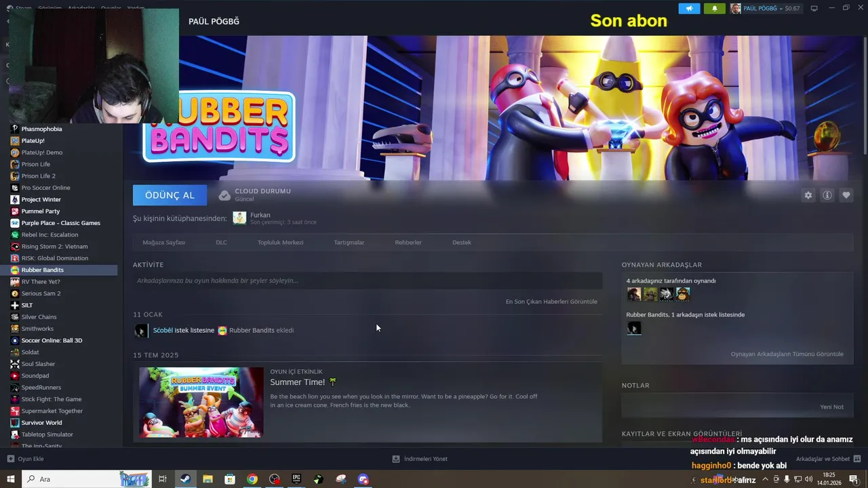Open Microsoft Store from the taskbar

pyautogui.click(x=230, y=479)
